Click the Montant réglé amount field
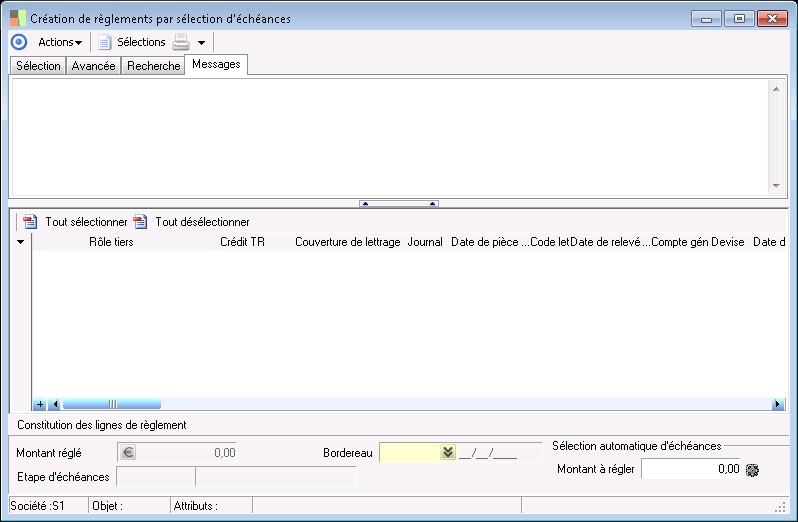The width and height of the screenshot is (798, 522). tap(177, 452)
